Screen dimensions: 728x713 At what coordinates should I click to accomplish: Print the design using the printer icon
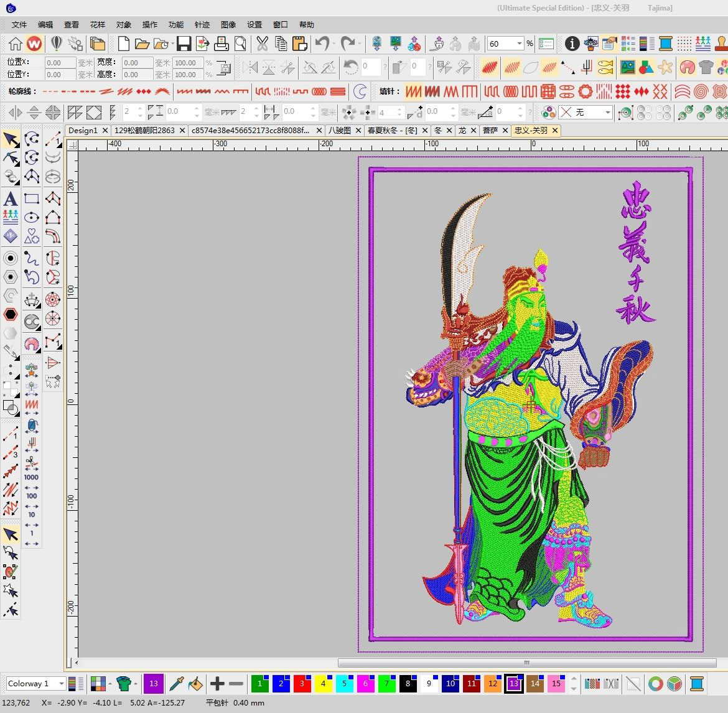[x=222, y=44]
